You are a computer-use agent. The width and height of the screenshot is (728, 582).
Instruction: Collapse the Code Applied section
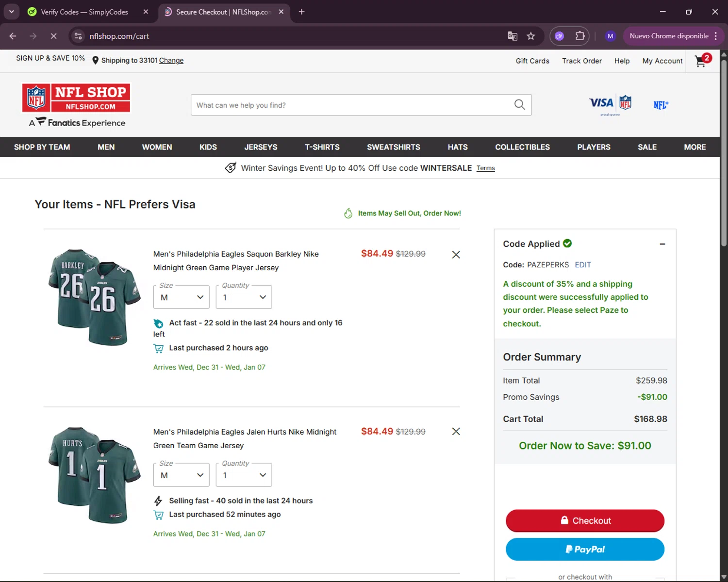click(662, 244)
